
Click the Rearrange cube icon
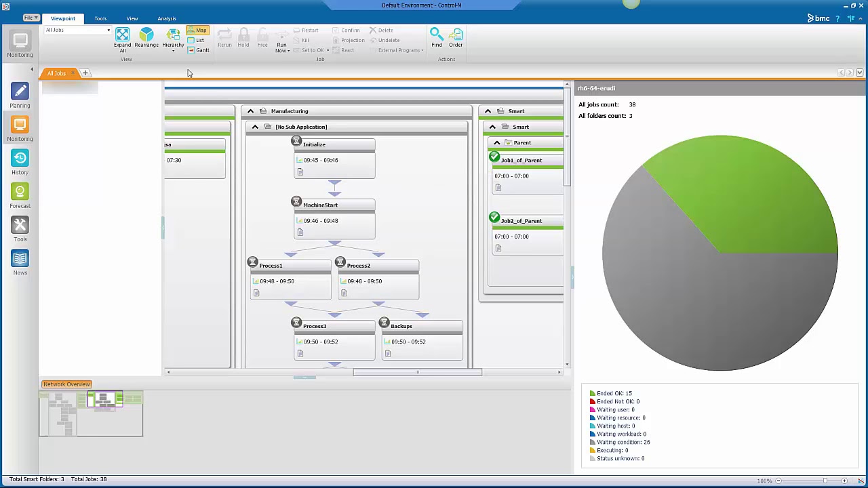pyautogui.click(x=146, y=34)
